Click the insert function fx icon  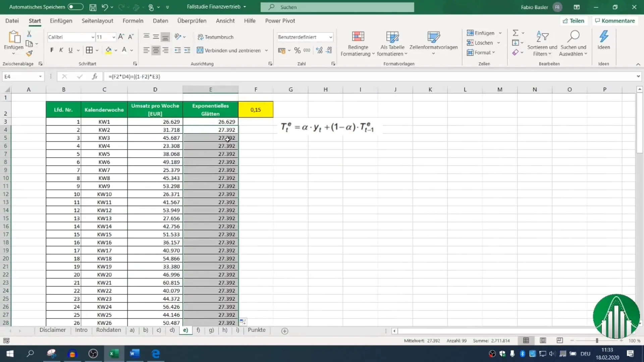(95, 76)
